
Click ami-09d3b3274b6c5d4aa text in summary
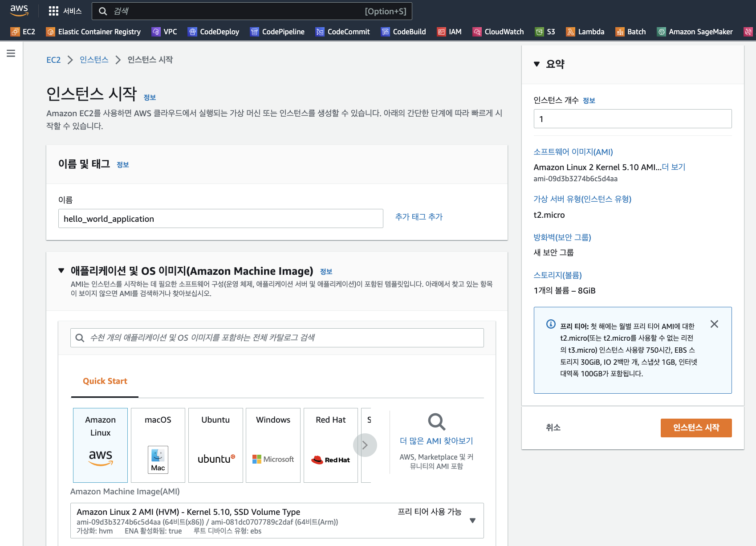point(576,179)
